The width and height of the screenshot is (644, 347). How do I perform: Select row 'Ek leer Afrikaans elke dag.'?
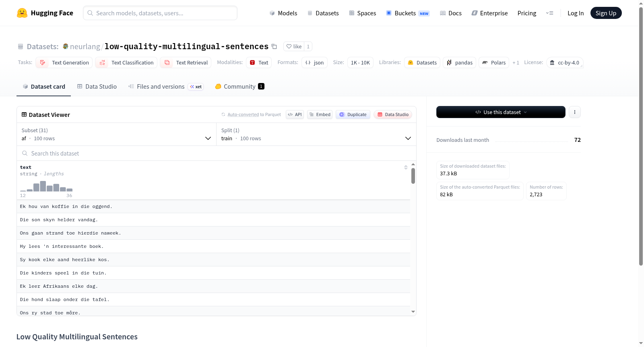point(213,286)
